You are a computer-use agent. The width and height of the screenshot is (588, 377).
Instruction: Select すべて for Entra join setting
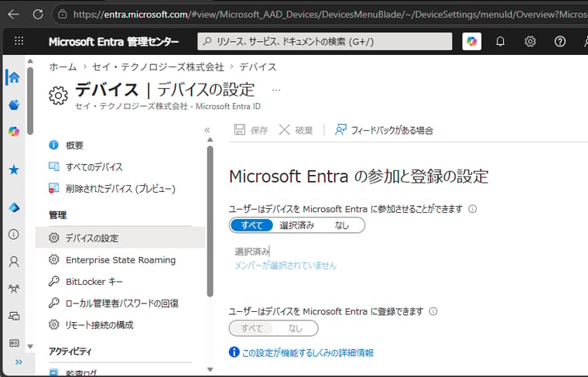pyautogui.click(x=251, y=225)
